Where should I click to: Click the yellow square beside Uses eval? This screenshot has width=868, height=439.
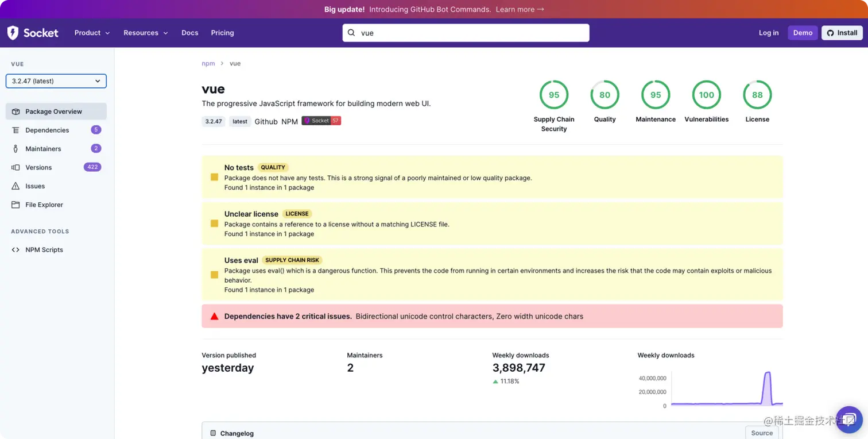pos(214,275)
